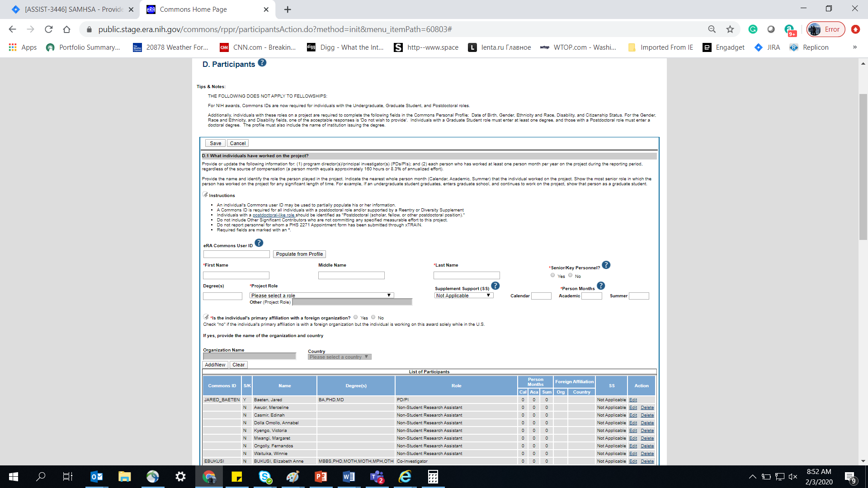The image size is (868, 488).
Task: Click help icon beside eRA Commons User ID
Action: 259,243
